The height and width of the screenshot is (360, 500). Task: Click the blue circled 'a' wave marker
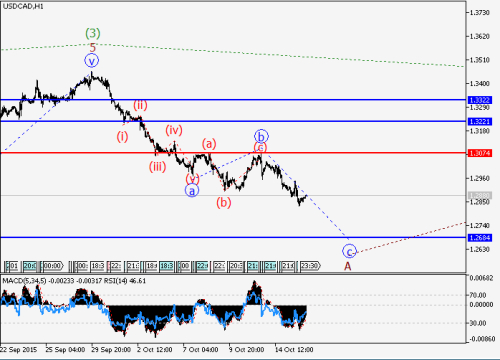(192, 191)
